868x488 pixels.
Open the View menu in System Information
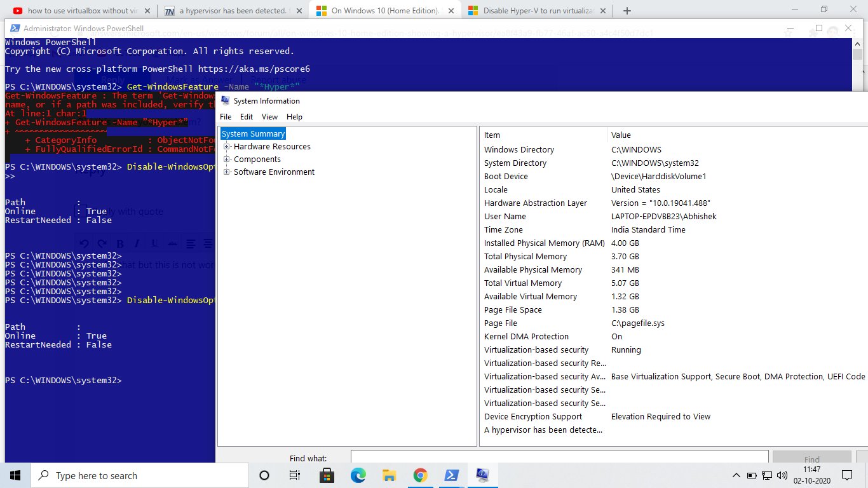pyautogui.click(x=269, y=117)
